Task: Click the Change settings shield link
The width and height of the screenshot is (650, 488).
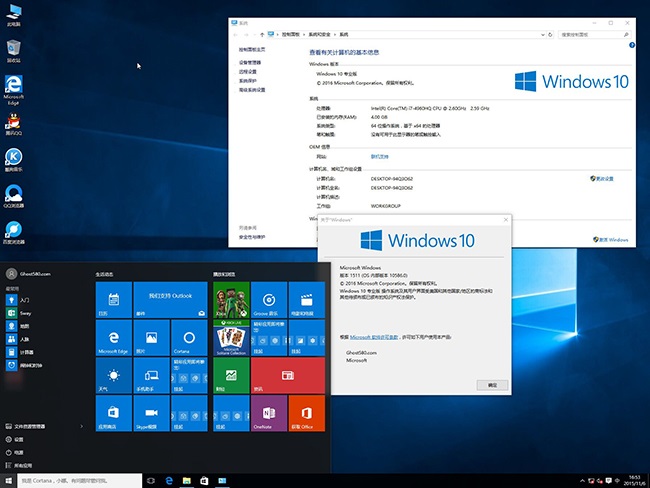Action: click(x=602, y=179)
